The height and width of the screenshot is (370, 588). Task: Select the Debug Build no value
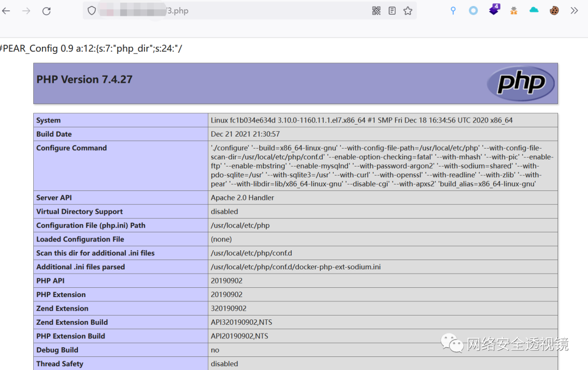coord(215,350)
